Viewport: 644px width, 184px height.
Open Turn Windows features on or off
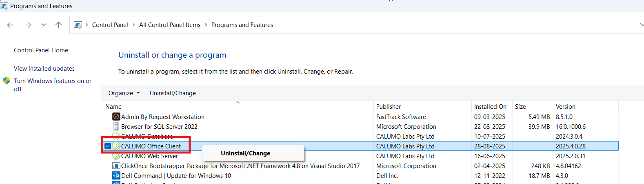pos(53,85)
